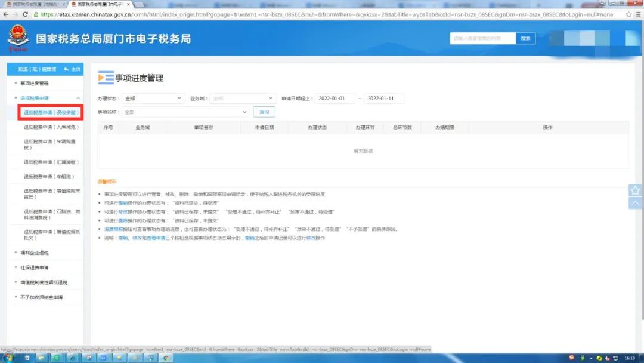Click the 事项进度管理 heading icon

tap(106, 78)
